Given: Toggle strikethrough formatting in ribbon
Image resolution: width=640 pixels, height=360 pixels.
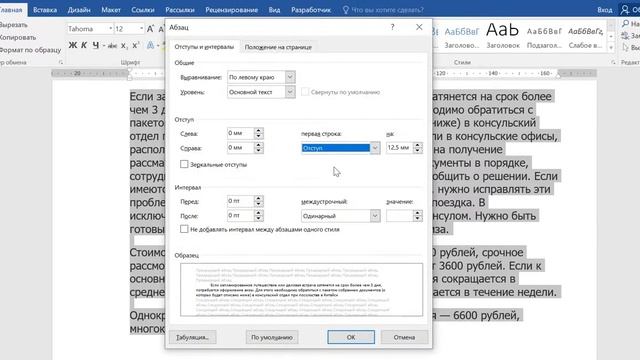Looking at the screenshot, I should [x=112, y=46].
